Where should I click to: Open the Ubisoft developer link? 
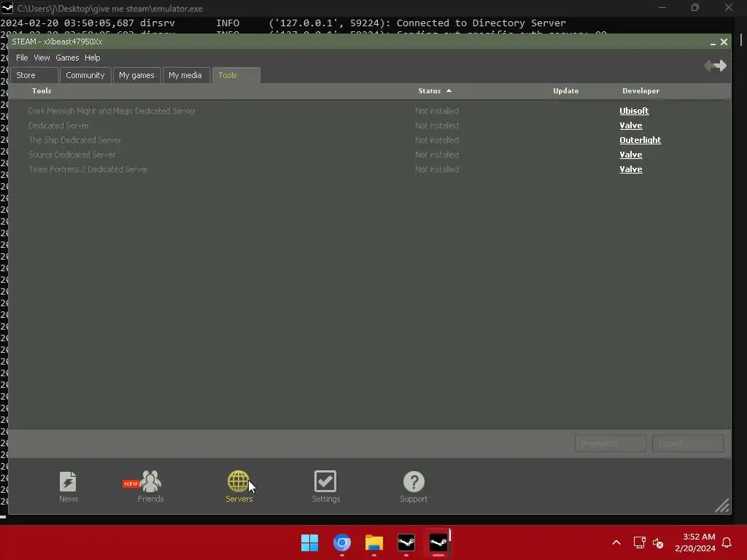click(634, 111)
